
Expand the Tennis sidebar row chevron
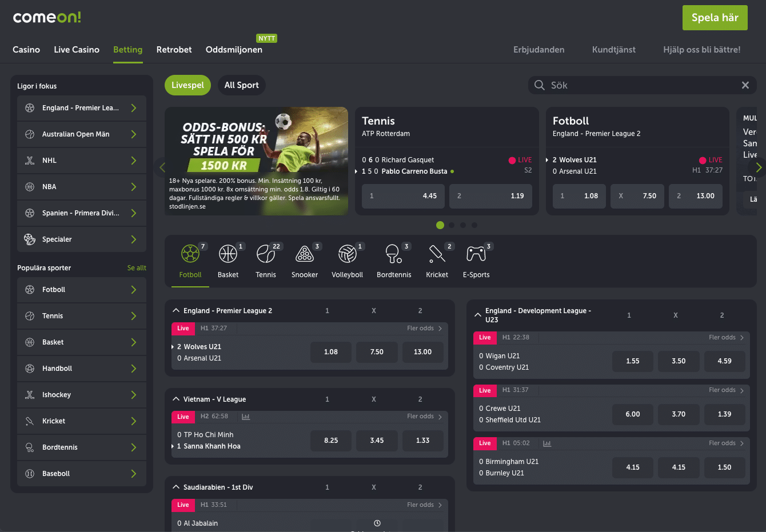tap(134, 316)
